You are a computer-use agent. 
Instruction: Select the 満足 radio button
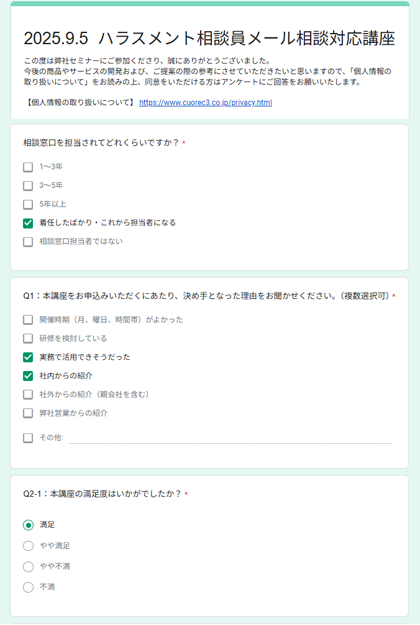click(28, 525)
